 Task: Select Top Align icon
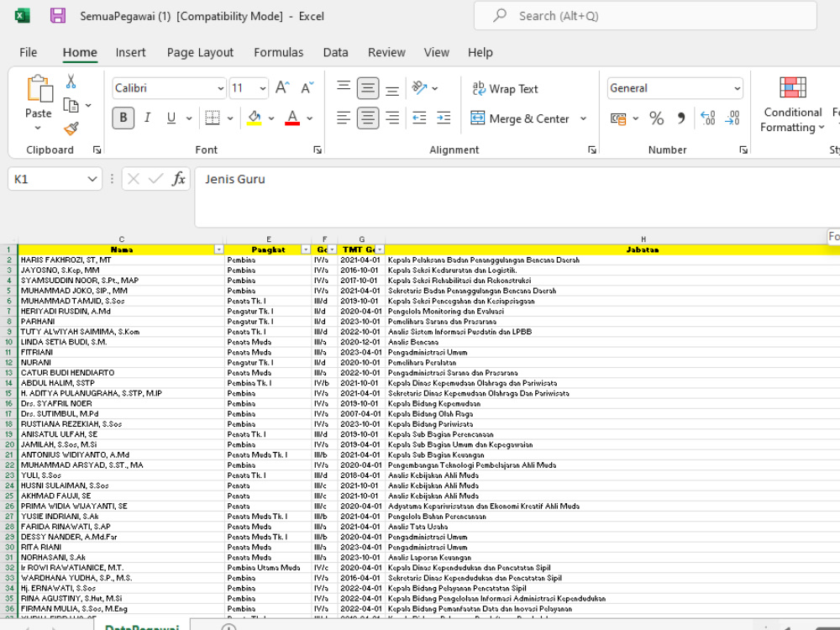[344, 88]
